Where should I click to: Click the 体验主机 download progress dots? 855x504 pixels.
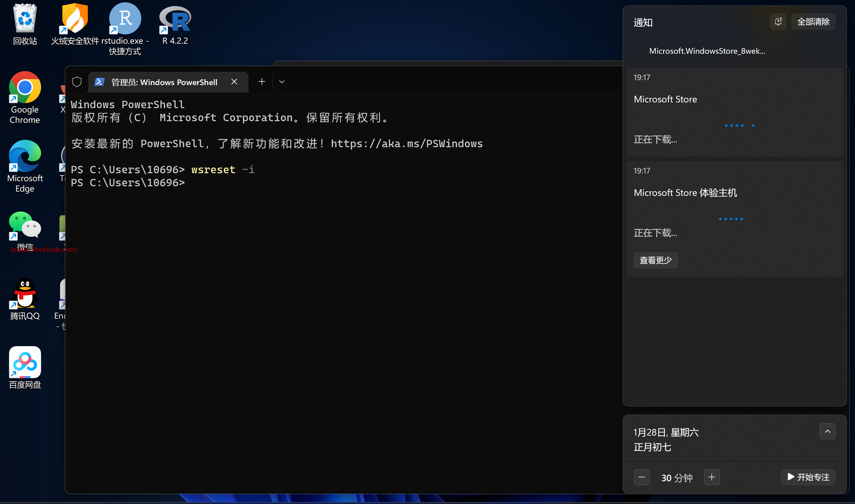[x=731, y=219]
